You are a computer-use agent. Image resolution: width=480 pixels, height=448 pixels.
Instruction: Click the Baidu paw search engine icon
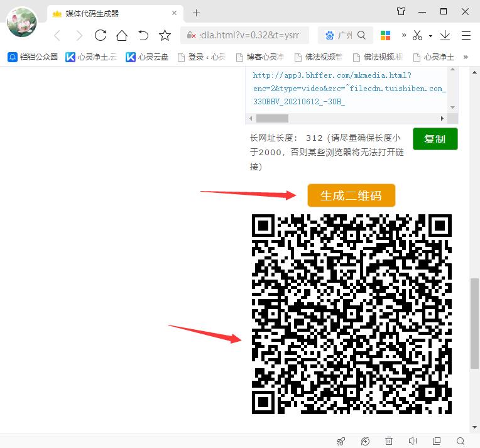(x=330, y=36)
